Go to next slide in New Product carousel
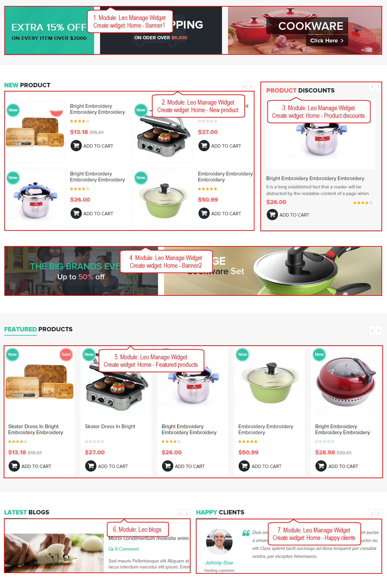The width and height of the screenshot is (387, 588). [x=251, y=87]
